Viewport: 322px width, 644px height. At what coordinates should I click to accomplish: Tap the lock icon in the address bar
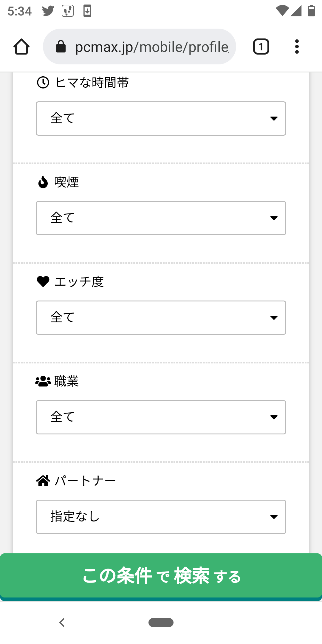click(61, 47)
